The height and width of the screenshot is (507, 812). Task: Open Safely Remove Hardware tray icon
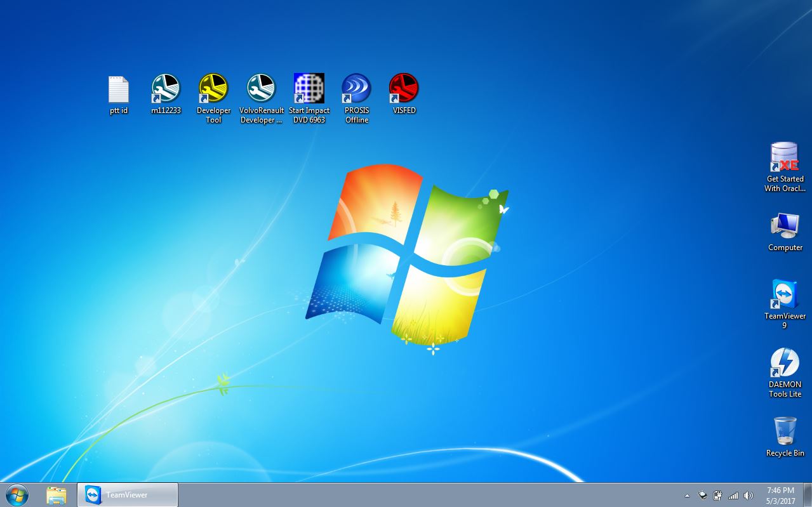pyautogui.click(x=703, y=496)
